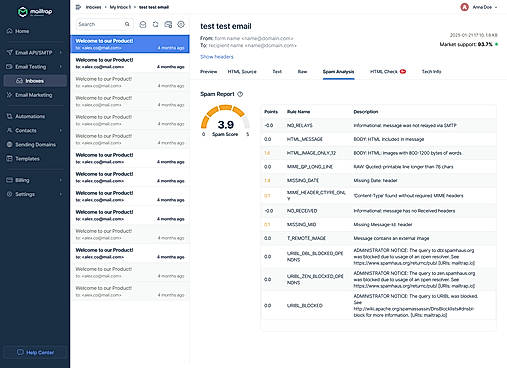Select the URIBL_DBL_BLOCKED_OPENDNS rule name
This screenshot has height=368, width=507.
[315, 256]
